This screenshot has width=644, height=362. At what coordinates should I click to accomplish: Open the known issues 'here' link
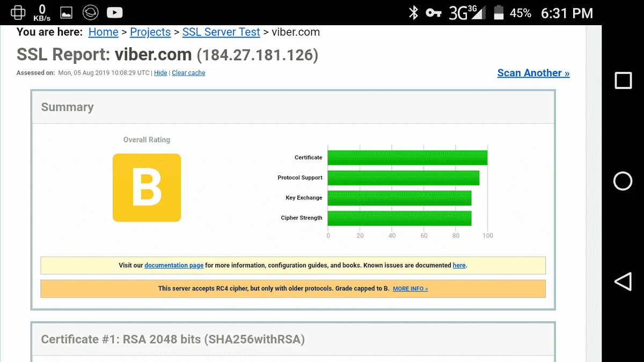[x=459, y=265]
